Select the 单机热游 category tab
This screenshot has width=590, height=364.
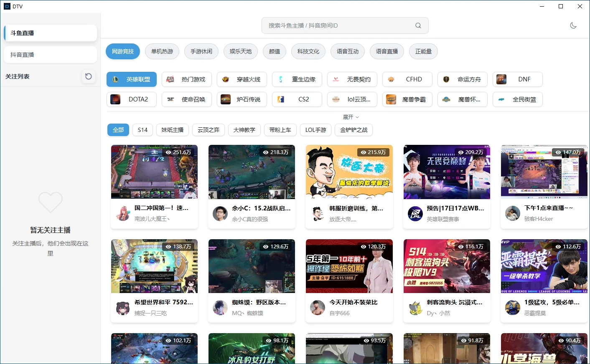[162, 51]
